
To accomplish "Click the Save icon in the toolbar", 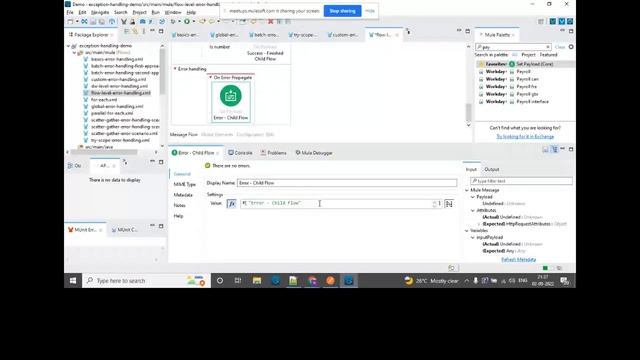I will (93, 21).
